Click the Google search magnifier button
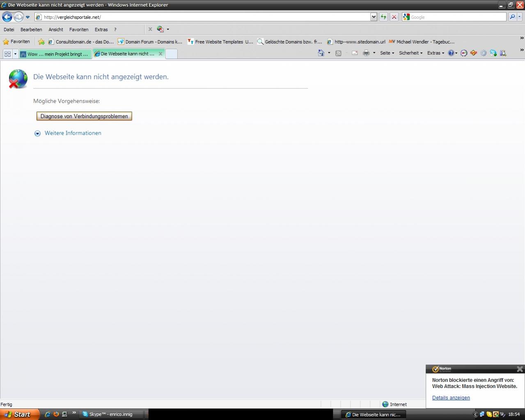The height and width of the screenshot is (420, 525). coord(512,17)
